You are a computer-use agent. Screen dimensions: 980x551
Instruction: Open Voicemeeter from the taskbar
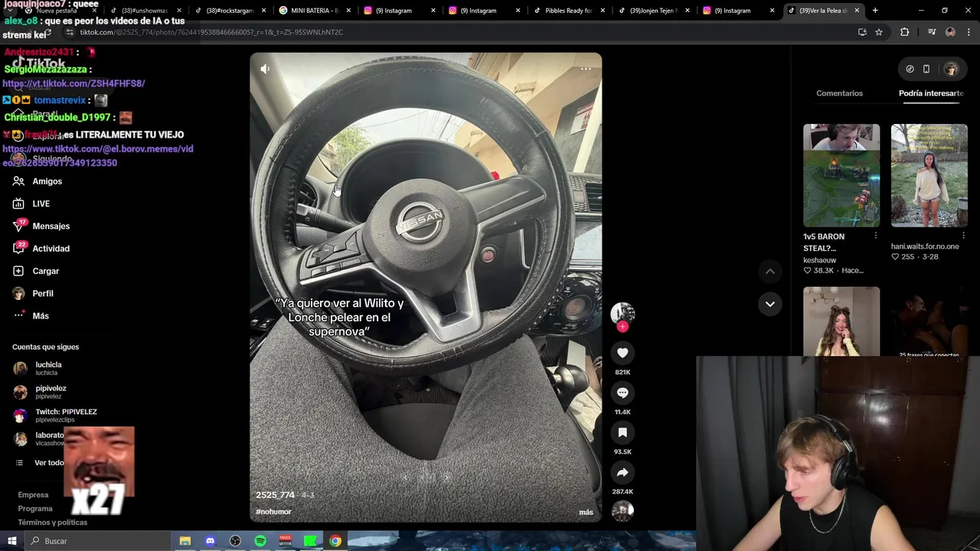(x=286, y=541)
